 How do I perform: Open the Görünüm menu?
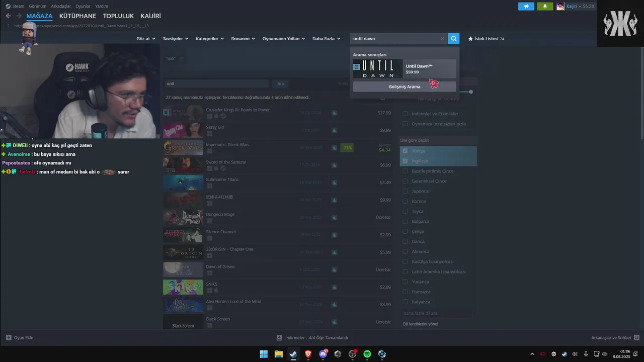[x=38, y=7]
